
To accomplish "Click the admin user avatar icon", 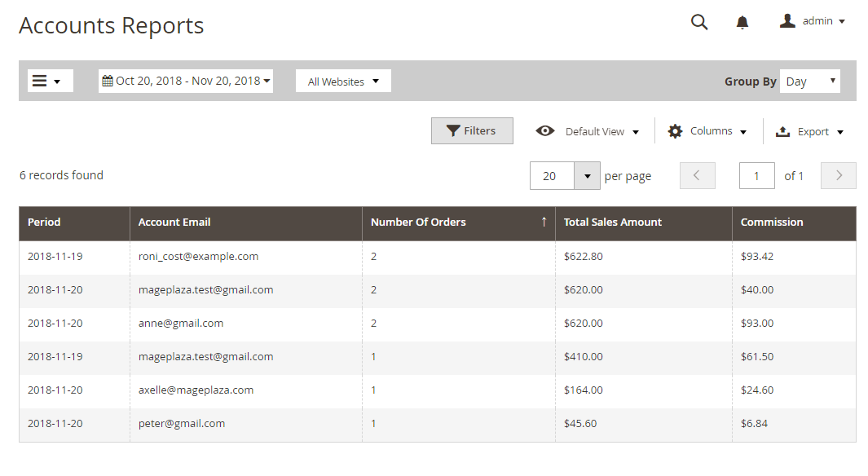I will point(787,21).
